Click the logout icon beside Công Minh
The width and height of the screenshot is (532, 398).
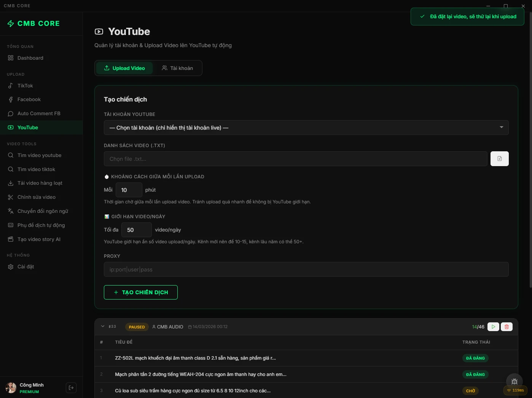tap(71, 388)
